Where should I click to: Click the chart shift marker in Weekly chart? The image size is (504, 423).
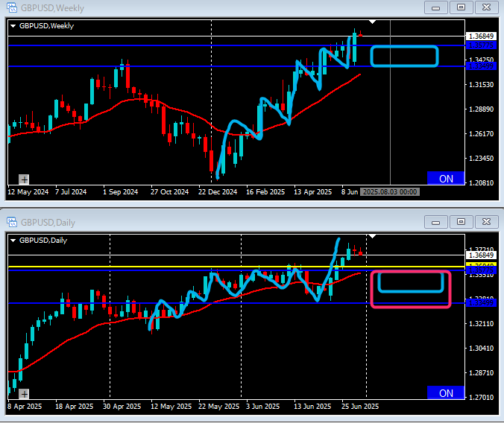click(372, 22)
